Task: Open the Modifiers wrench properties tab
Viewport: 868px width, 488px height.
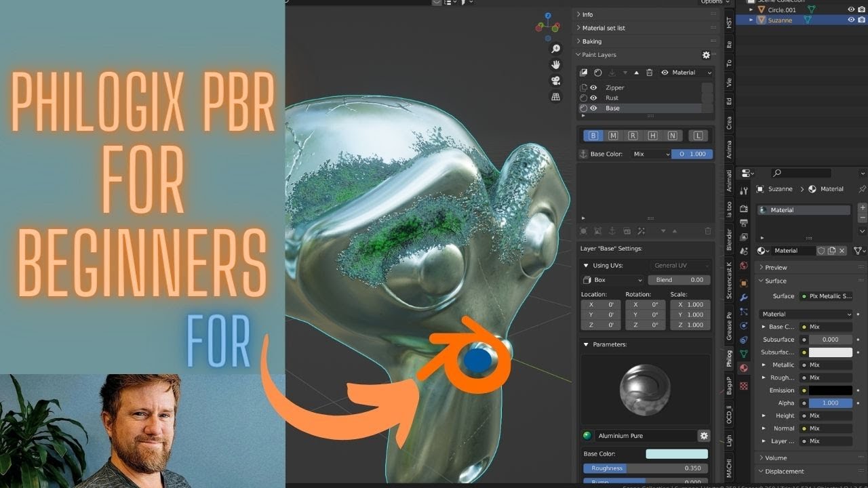Action: 744,297
